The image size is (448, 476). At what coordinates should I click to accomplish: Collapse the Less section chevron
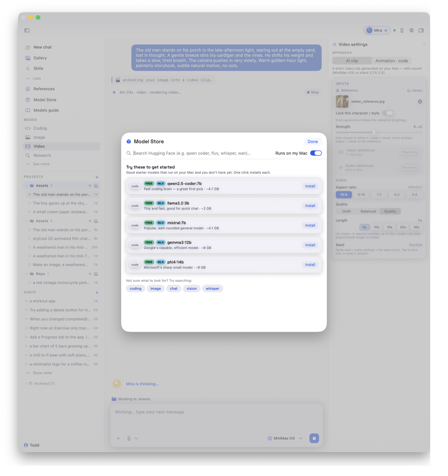pyautogui.click(x=28, y=78)
